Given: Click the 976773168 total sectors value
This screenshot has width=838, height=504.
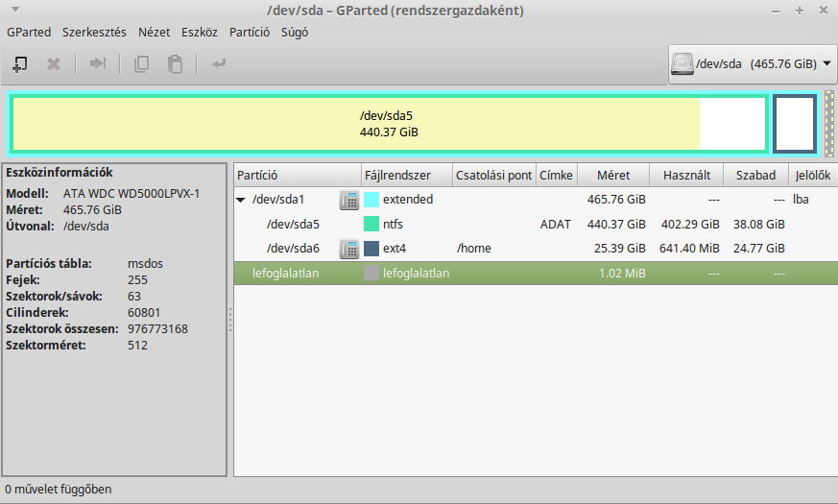Looking at the screenshot, I should coord(157,328).
